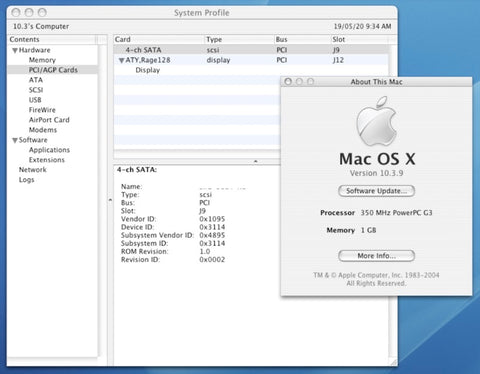Click the Apple logo in About This Mac
This screenshot has width=480, height=374.
pyautogui.click(x=377, y=121)
